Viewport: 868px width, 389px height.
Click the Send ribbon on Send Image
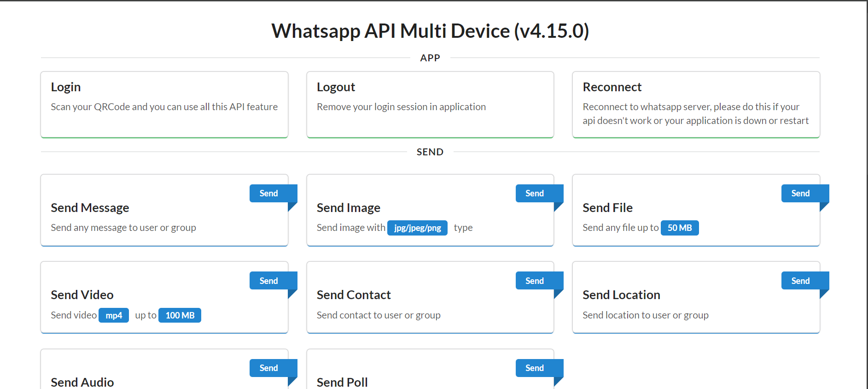point(535,193)
